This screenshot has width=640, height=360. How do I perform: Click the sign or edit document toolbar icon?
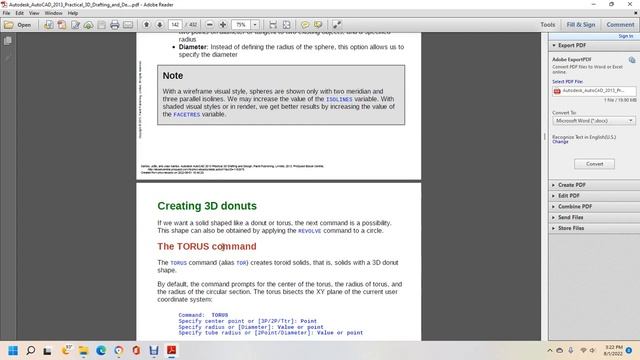[x=75, y=25]
